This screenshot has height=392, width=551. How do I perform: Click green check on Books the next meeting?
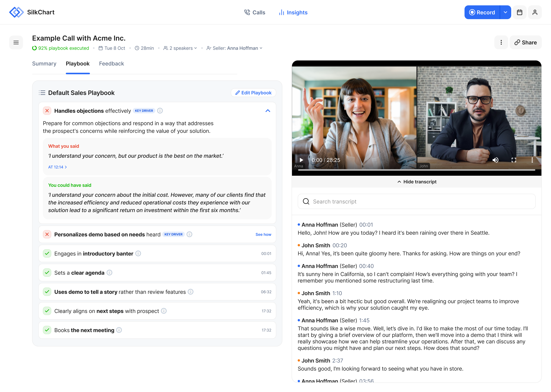click(x=47, y=330)
